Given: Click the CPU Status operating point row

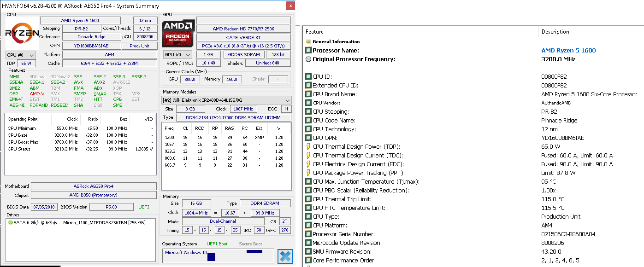Looking at the screenshot, I should coord(80,149).
